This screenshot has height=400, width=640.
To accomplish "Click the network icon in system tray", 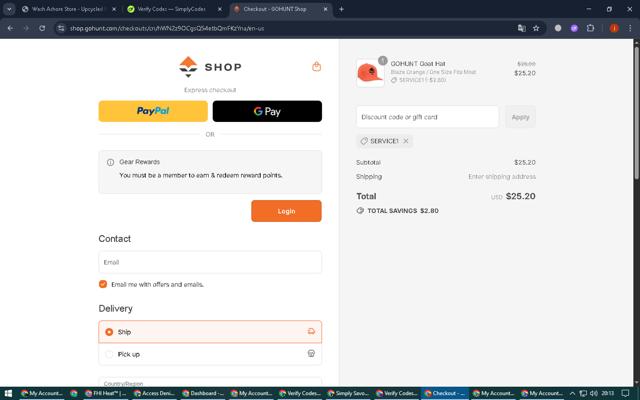I will (583, 393).
